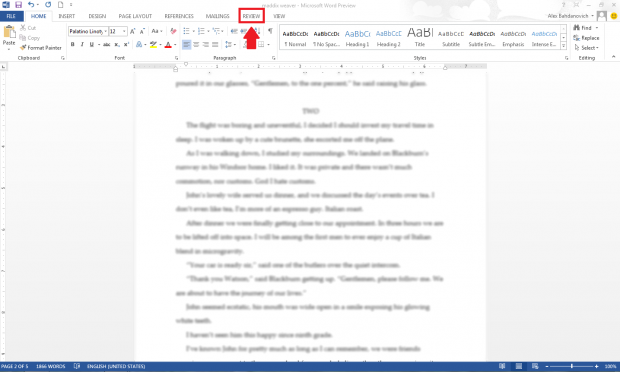Image resolution: width=620 pixels, height=372 pixels.
Task: Switch to the Review tab
Action: pos(251,16)
